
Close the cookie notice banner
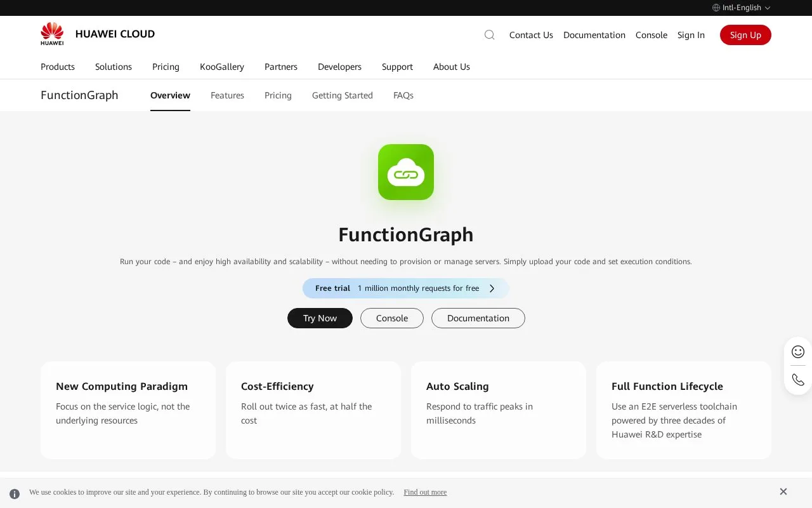click(783, 491)
